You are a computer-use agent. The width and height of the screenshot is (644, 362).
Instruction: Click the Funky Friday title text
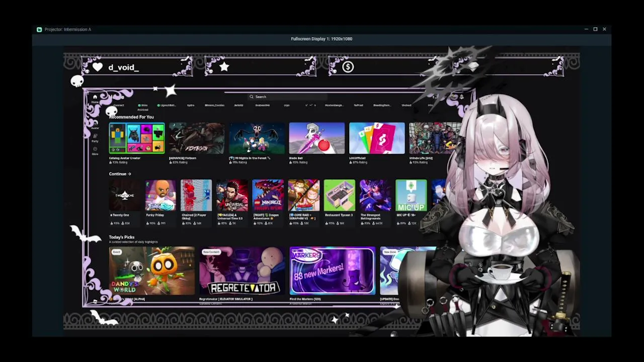pyautogui.click(x=155, y=215)
